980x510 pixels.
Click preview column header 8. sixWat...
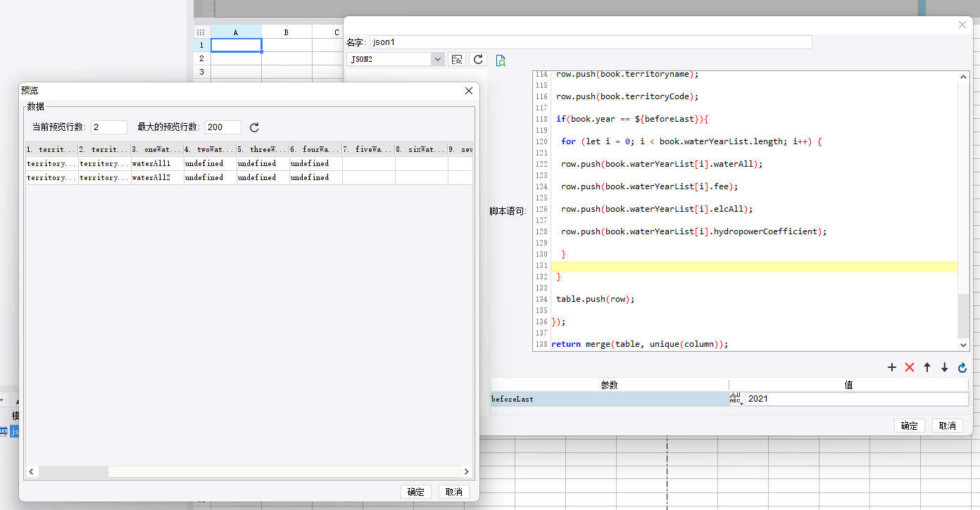click(421, 150)
